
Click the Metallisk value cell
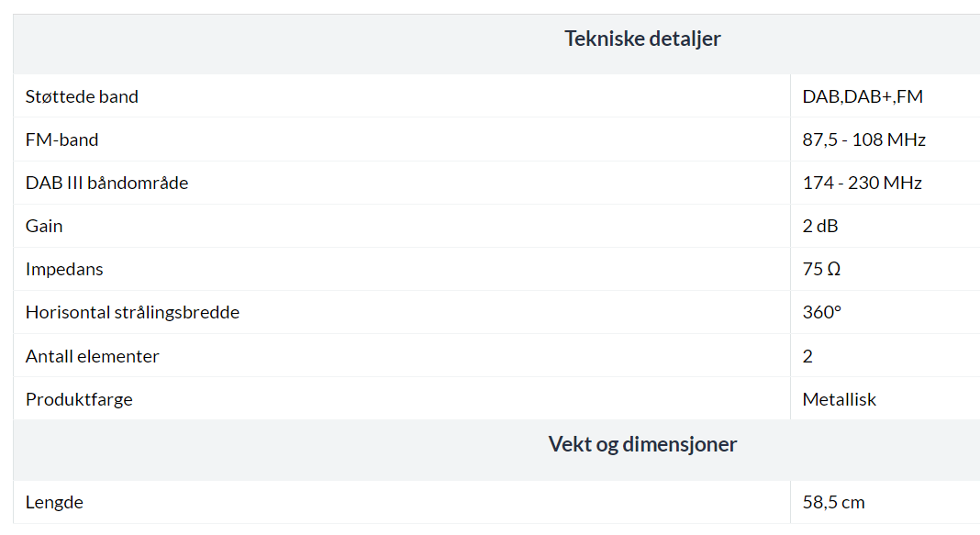839,399
